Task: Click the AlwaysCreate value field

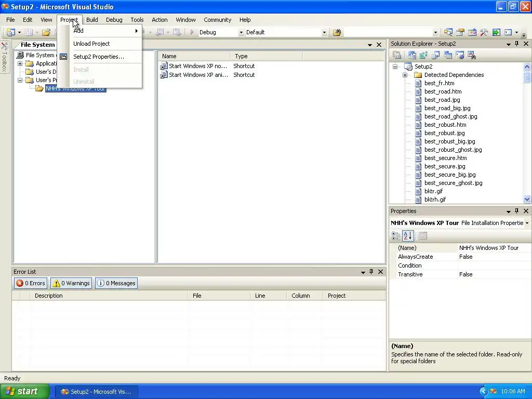Action: click(x=494, y=257)
